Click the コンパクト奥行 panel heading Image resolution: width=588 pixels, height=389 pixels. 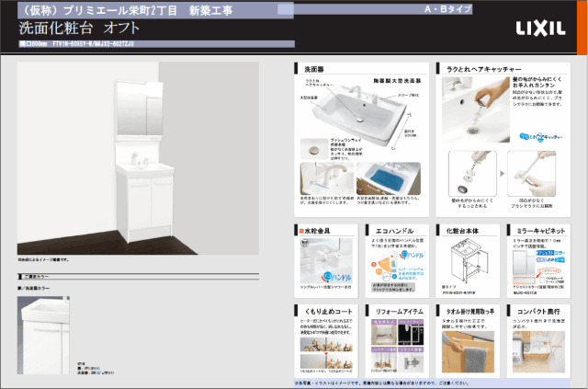pos(538,311)
